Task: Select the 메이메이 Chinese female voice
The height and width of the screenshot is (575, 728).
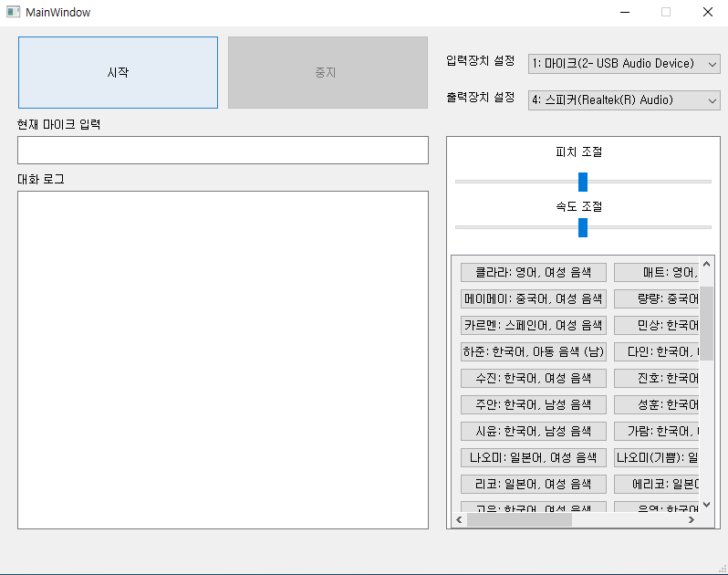Action: [533, 298]
